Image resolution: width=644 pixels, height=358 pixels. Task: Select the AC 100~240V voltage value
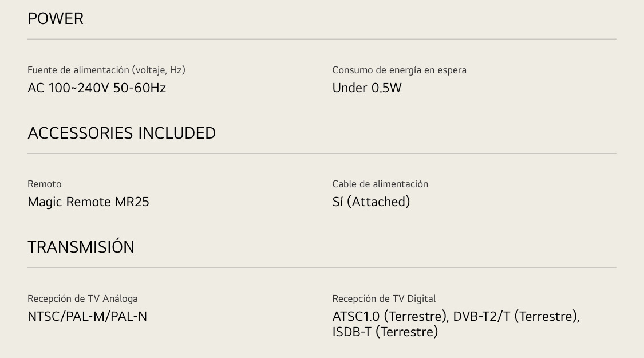coord(69,88)
